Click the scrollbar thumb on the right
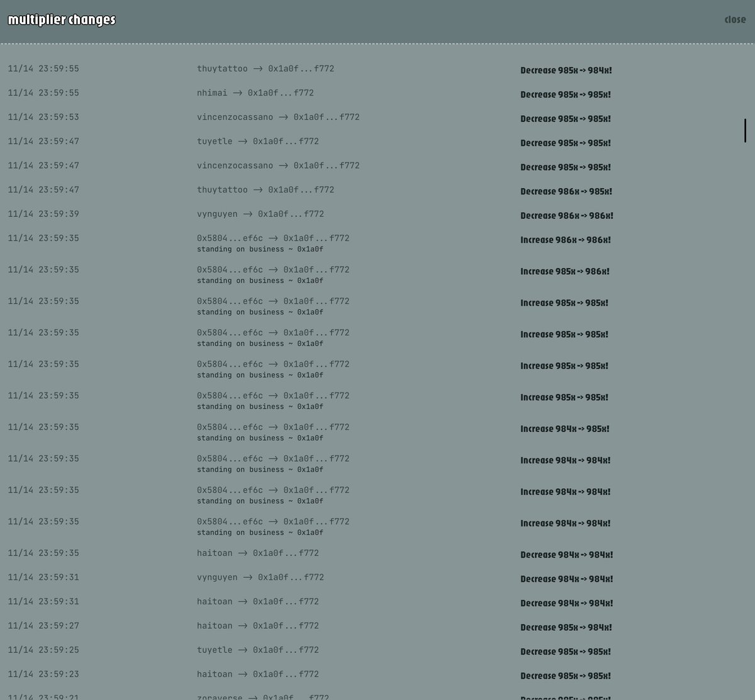755x700 pixels. tap(745, 130)
